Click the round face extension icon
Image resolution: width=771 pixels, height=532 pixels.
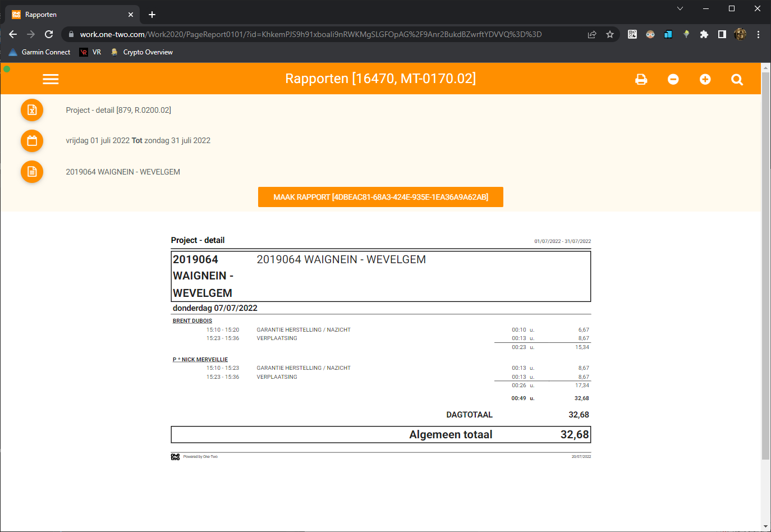click(x=650, y=34)
